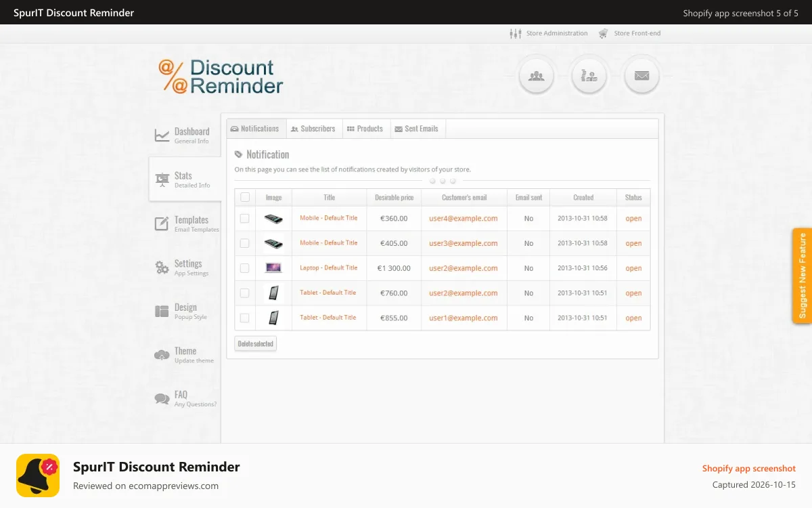Open FAQ Any Questions section
Image resolution: width=812 pixels, height=508 pixels.
click(x=185, y=399)
